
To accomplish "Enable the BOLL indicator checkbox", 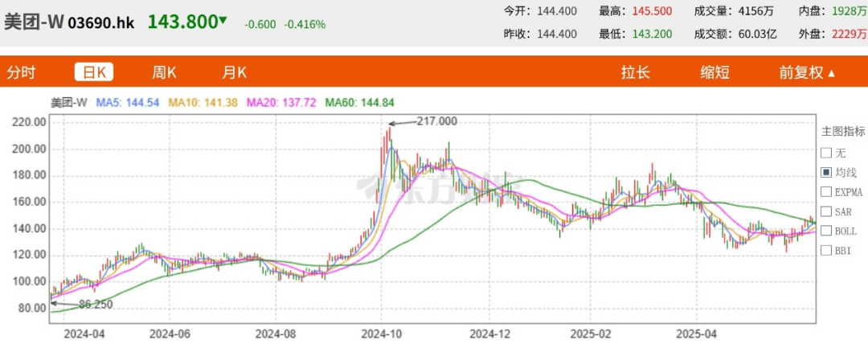I will (825, 231).
